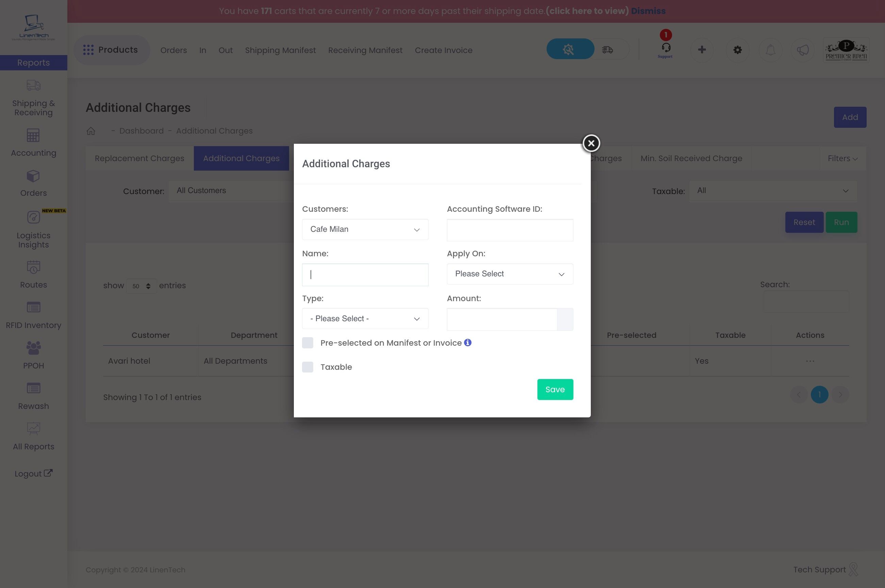Viewport: 885px width, 588px height.
Task: Click the info icon beside Pre-selected option
Action: coord(467,342)
